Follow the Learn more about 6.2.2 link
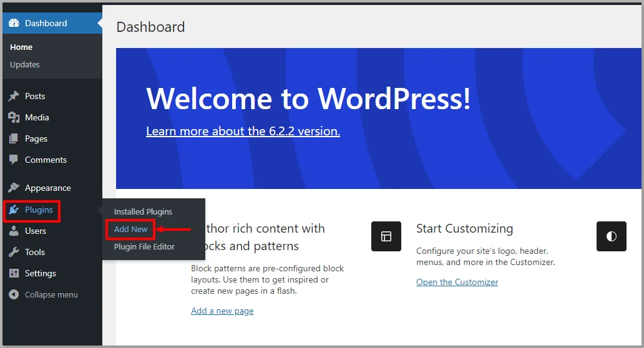 tap(243, 131)
